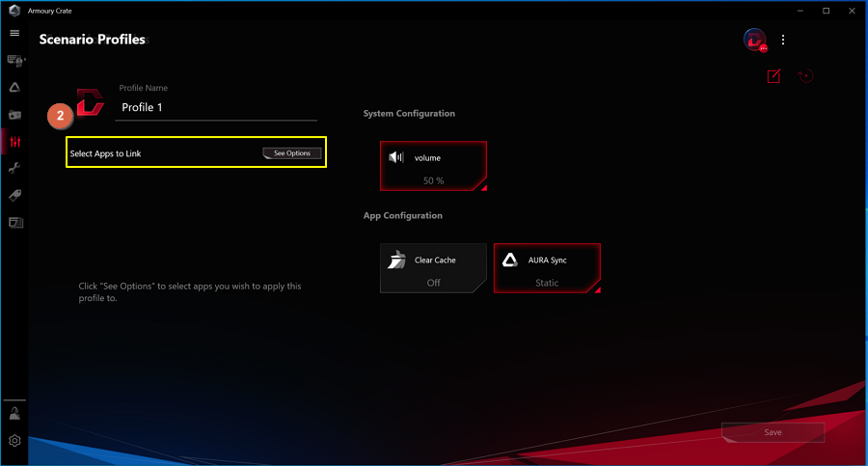The width and height of the screenshot is (868, 466).
Task: Open the AURA Sync sidebar icon
Action: tap(14, 88)
